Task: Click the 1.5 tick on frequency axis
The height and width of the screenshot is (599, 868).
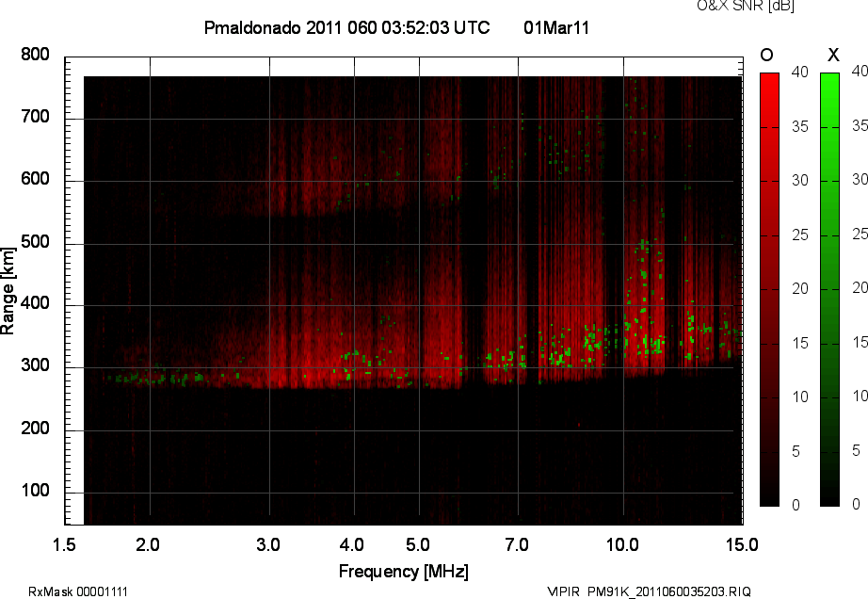Action: tap(64, 544)
